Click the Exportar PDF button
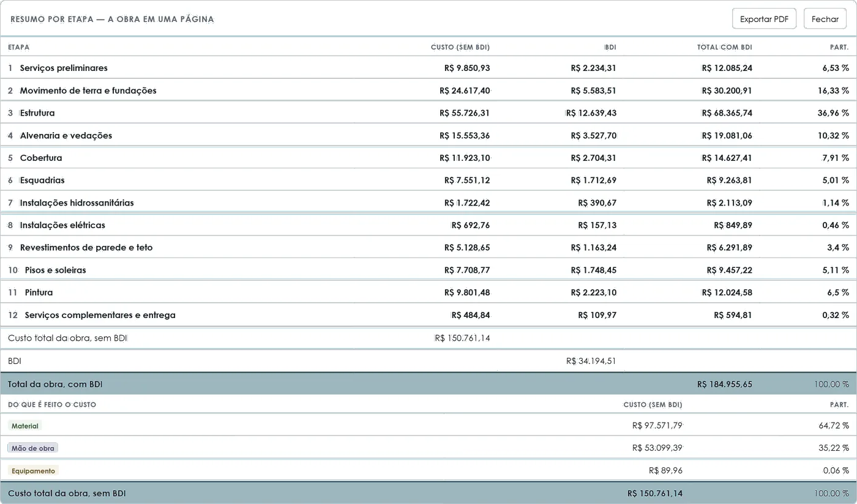 tap(764, 19)
